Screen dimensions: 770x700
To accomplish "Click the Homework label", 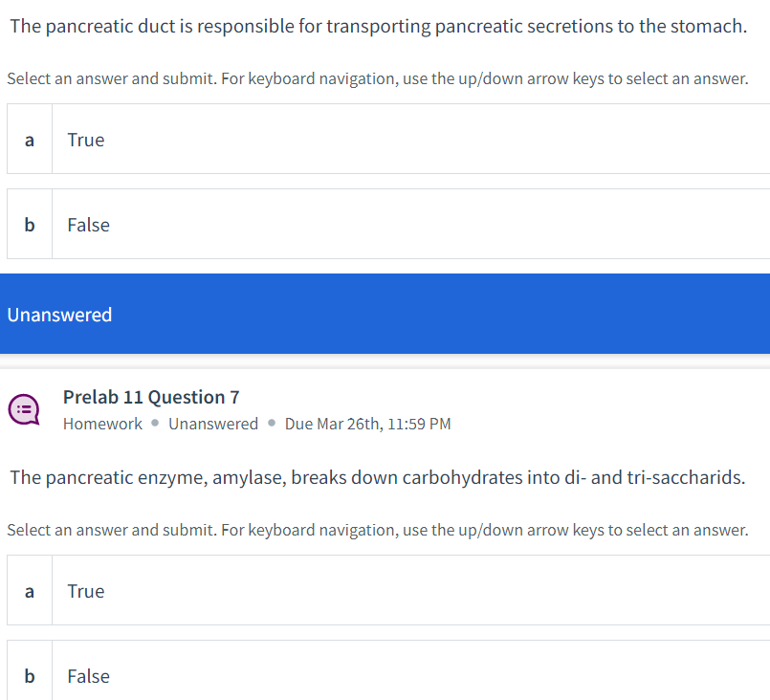I will point(102,423).
